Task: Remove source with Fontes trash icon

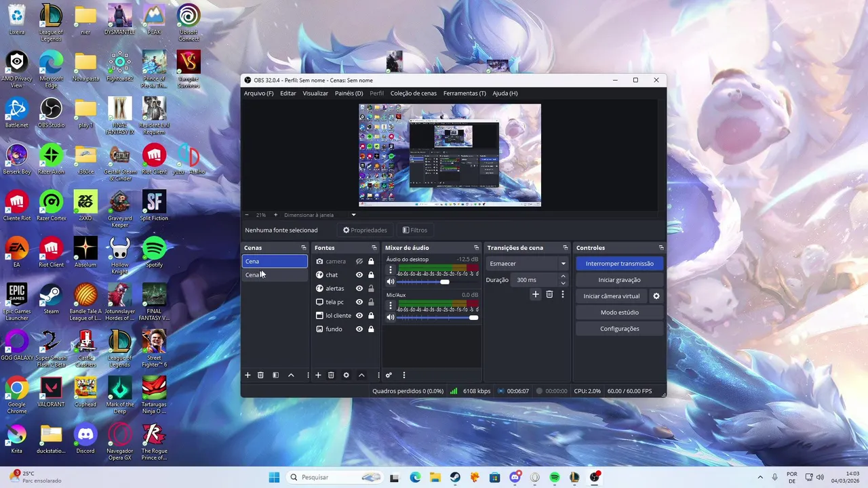Action: pos(331,375)
